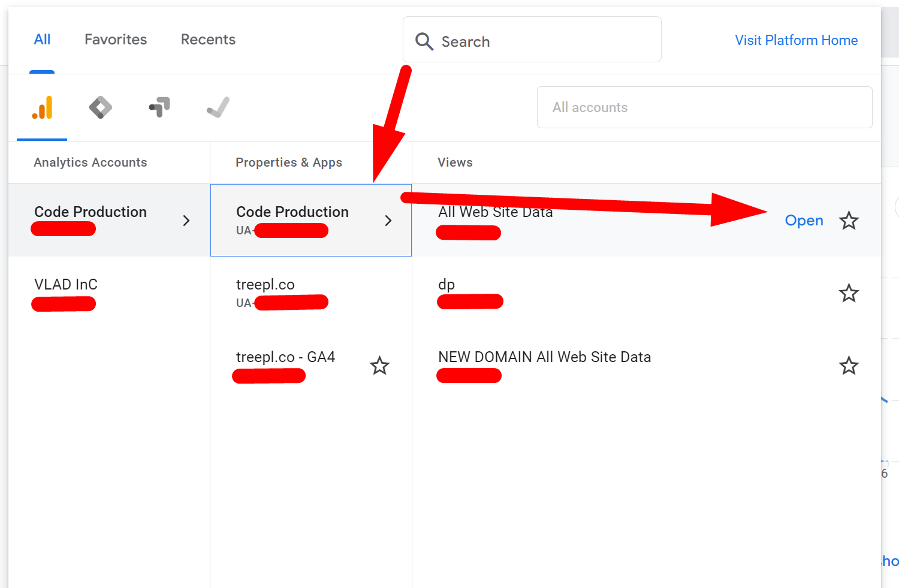Click the All accounts filter field
This screenshot has height=588, width=899.
point(704,107)
